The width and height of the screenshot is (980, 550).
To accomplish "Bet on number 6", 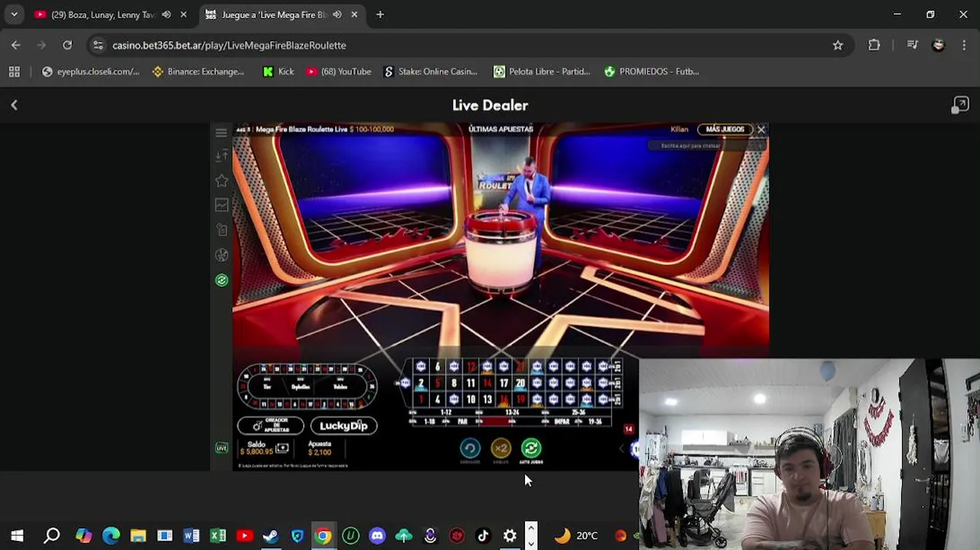I will 437,367.
